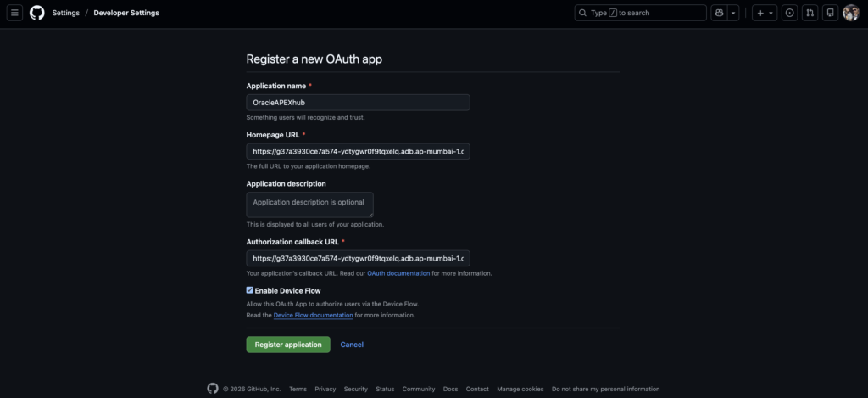Screen dimensions: 868x398
Task: Open the user profile avatar
Action: (851, 13)
